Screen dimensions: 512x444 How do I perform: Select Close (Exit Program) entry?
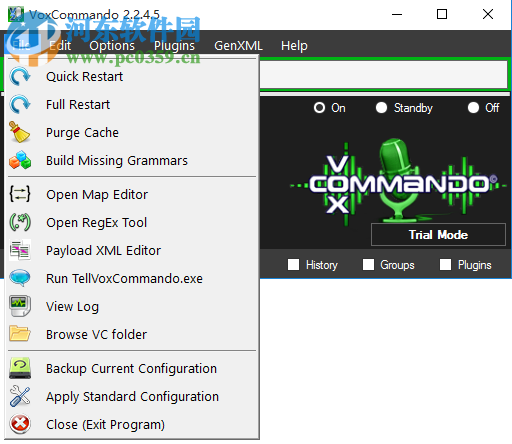point(132,424)
